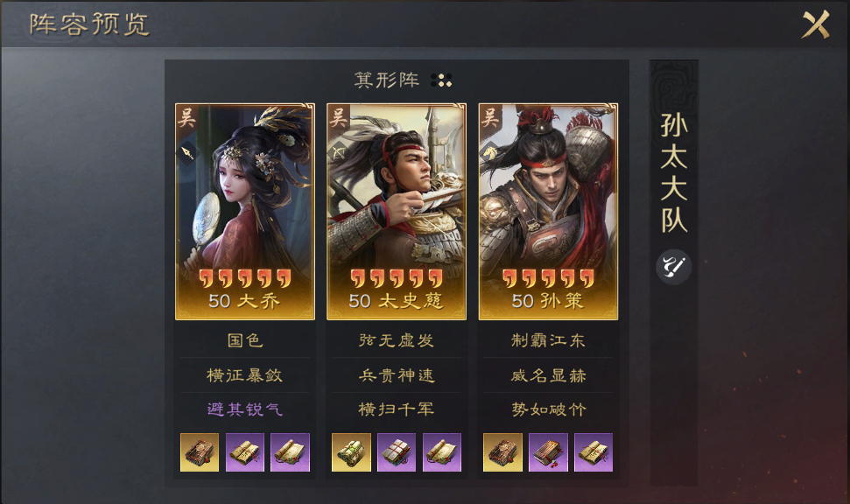
Task: Select 孙策's first golden book item
Action: coord(503,452)
